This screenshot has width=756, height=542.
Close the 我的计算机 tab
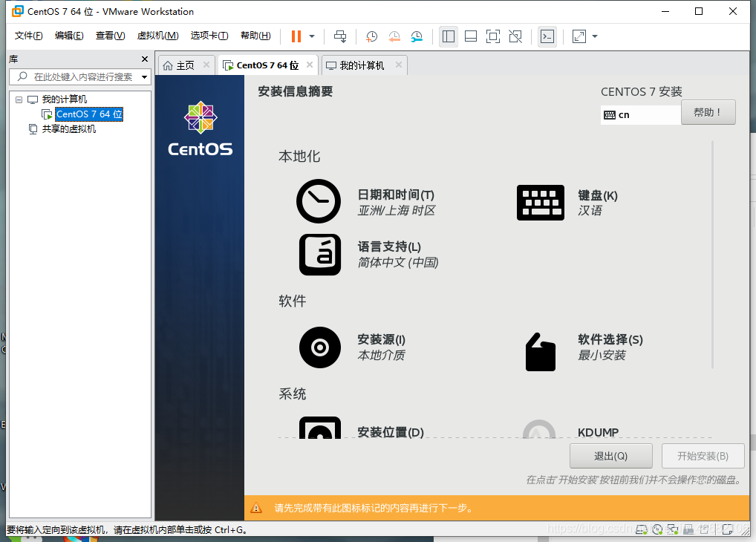[399, 65]
